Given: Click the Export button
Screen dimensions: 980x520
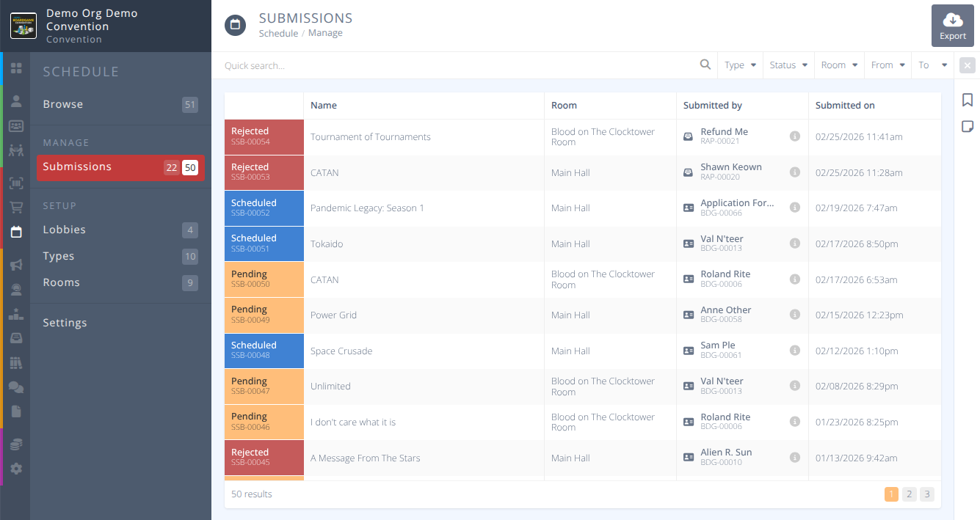Looking at the screenshot, I should [953, 26].
